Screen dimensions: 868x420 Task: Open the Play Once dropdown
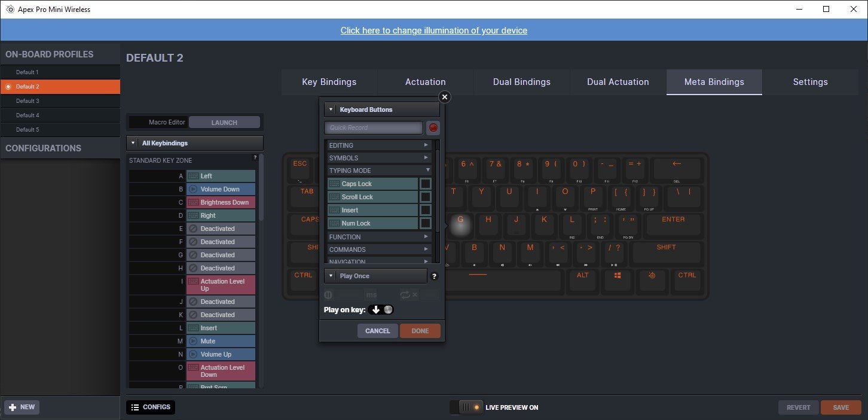pos(375,276)
